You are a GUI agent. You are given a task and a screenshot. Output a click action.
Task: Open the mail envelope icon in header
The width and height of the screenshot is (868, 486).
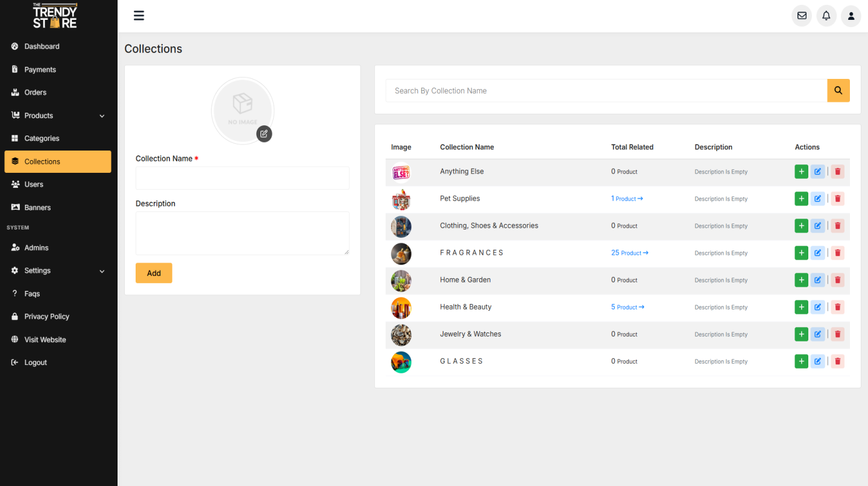pyautogui.click(x=802, y=16)
